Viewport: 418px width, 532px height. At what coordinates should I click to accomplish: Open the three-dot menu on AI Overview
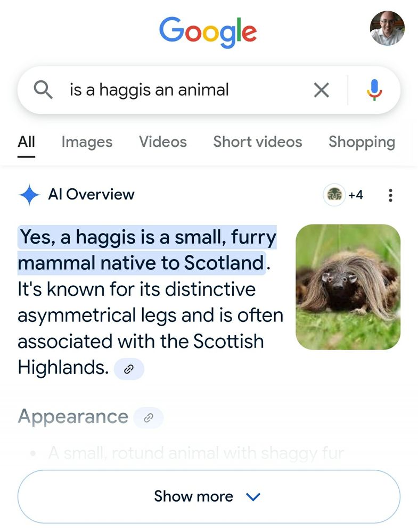pos(390,195)
